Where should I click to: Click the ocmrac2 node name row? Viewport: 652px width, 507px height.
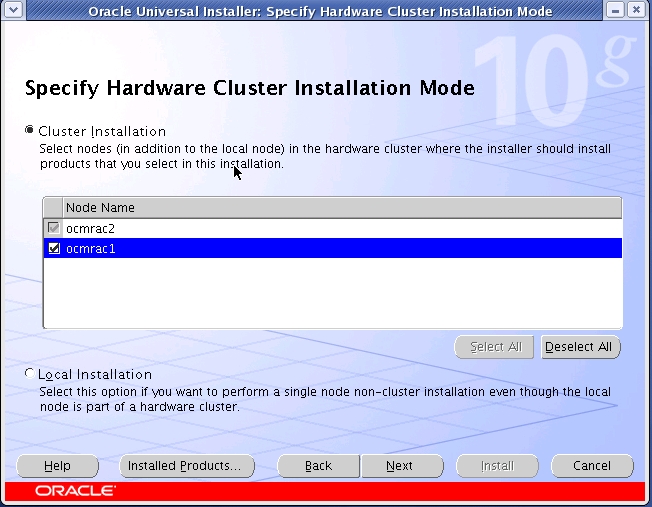pos(333,228)
